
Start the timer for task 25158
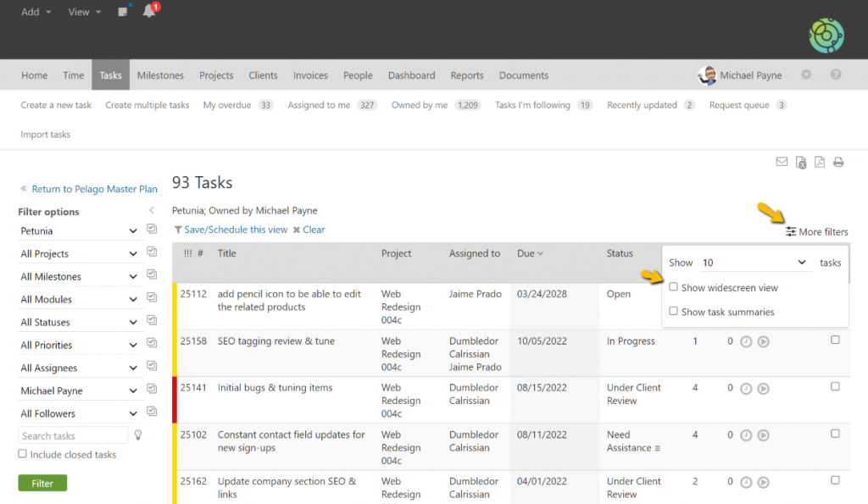(764, 342)
